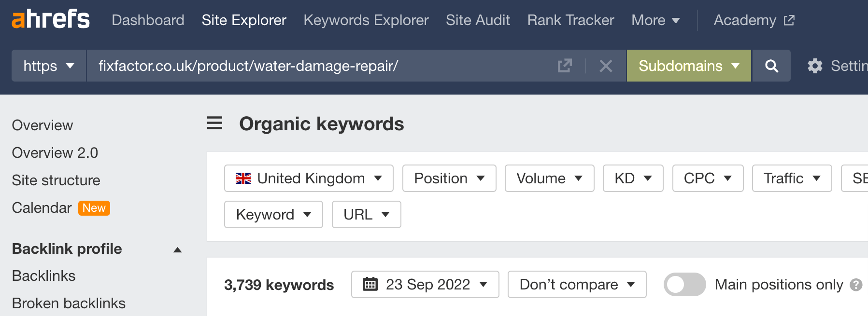Open Site structure in the sidebar
Viewport: 868px width, 316px height.
[56, 180]
